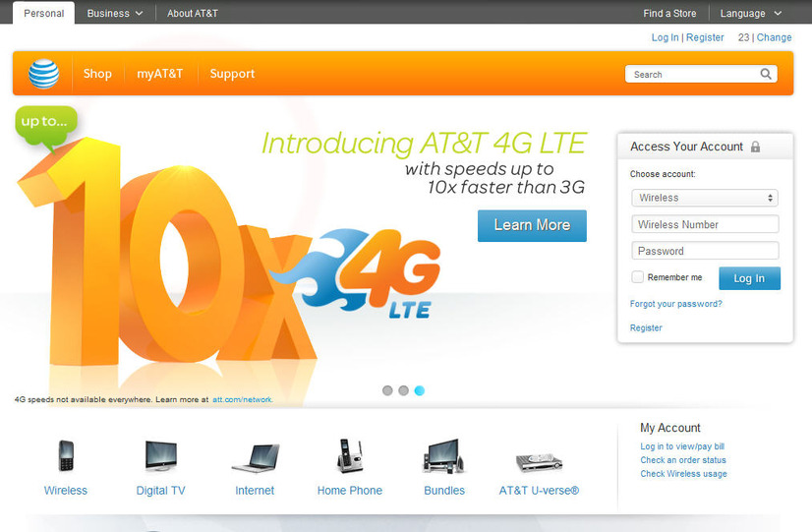The width and height of the screenshot is (812, 532).
Task: Click the My Account heading
Action: (x=670, y=428)
